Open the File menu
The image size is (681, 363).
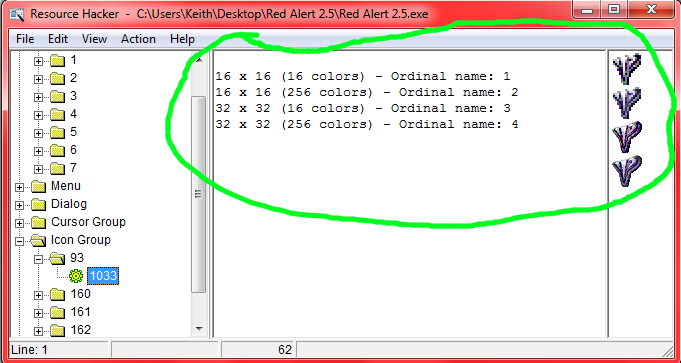(25, 39)
